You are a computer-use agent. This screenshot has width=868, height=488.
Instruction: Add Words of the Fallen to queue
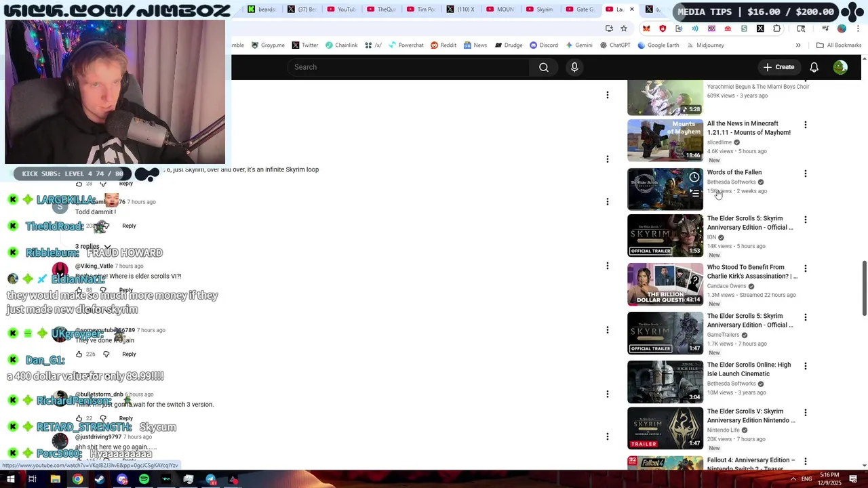(694, 193)
